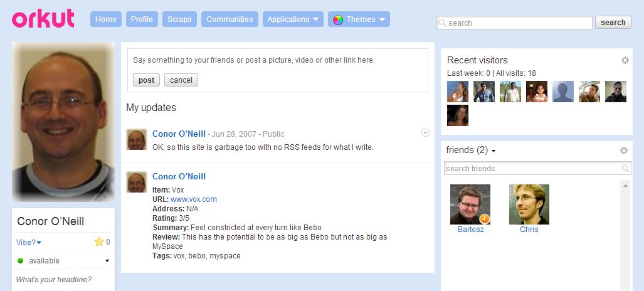This screenshot has height=291, width=644.
Task: Open the Communities tab
Action: point(230,19)
